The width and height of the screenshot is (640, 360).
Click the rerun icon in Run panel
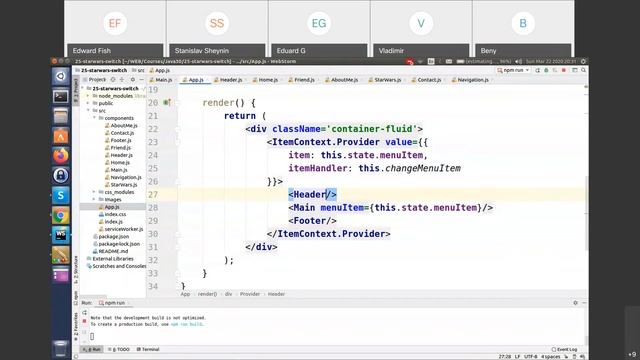84,313
